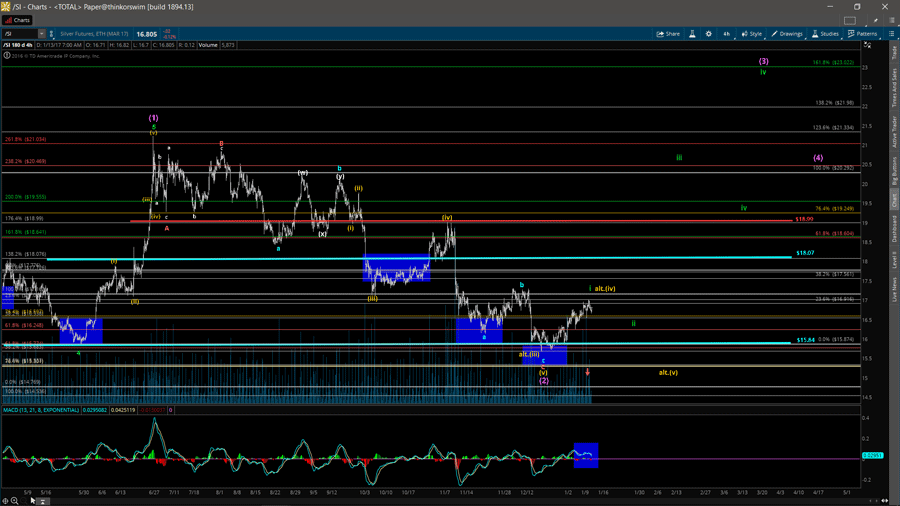Open the Style dropdown menu

[752, 34]
